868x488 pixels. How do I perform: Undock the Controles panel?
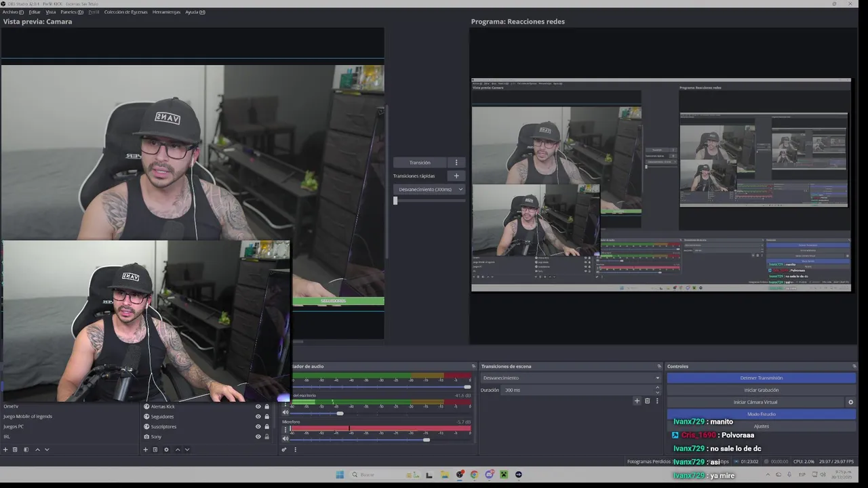(x=854, y=366)
